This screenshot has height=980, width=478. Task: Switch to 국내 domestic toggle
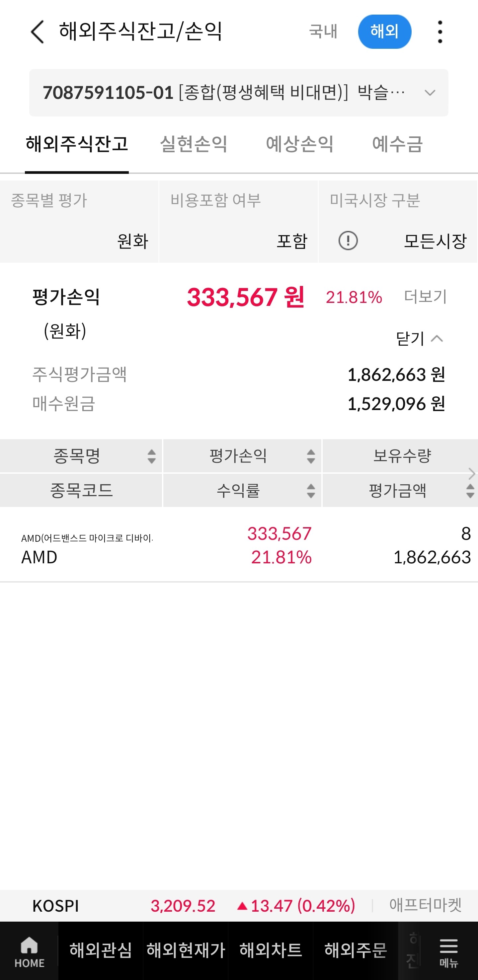[323, 32]
